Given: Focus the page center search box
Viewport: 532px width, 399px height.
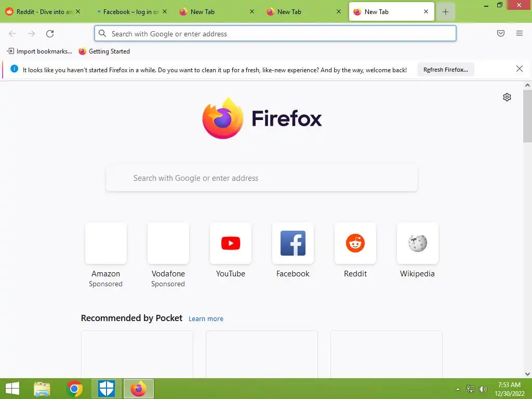Looking at the screenshot, I should (x=262, y=178).
